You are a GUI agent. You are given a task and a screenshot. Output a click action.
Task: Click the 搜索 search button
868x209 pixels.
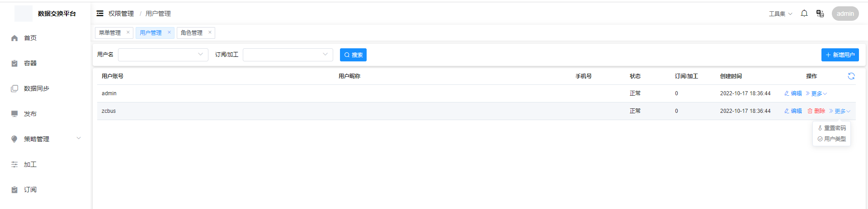click(x=353, y=55)
